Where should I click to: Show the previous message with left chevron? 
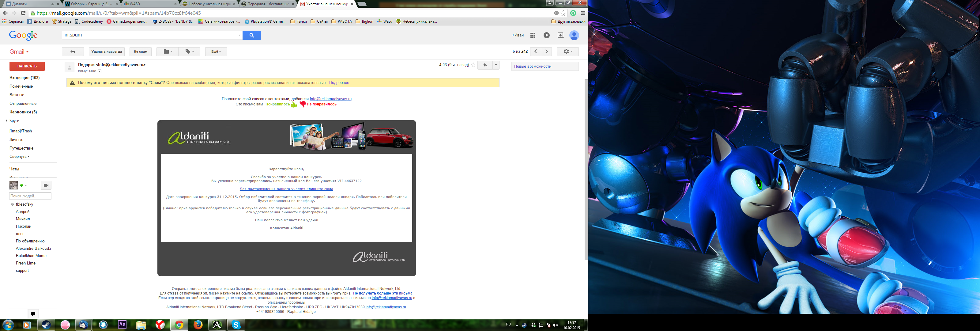point(536,51)
